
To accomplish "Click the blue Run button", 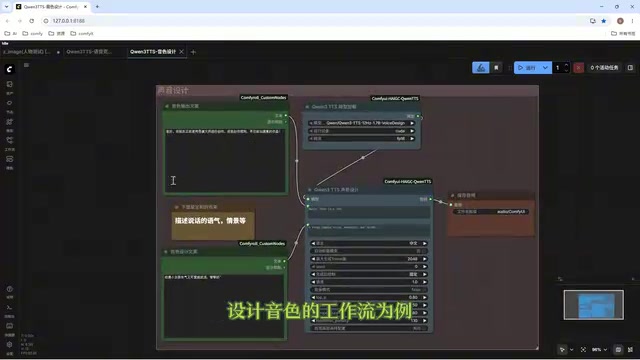I will point(527,68).
